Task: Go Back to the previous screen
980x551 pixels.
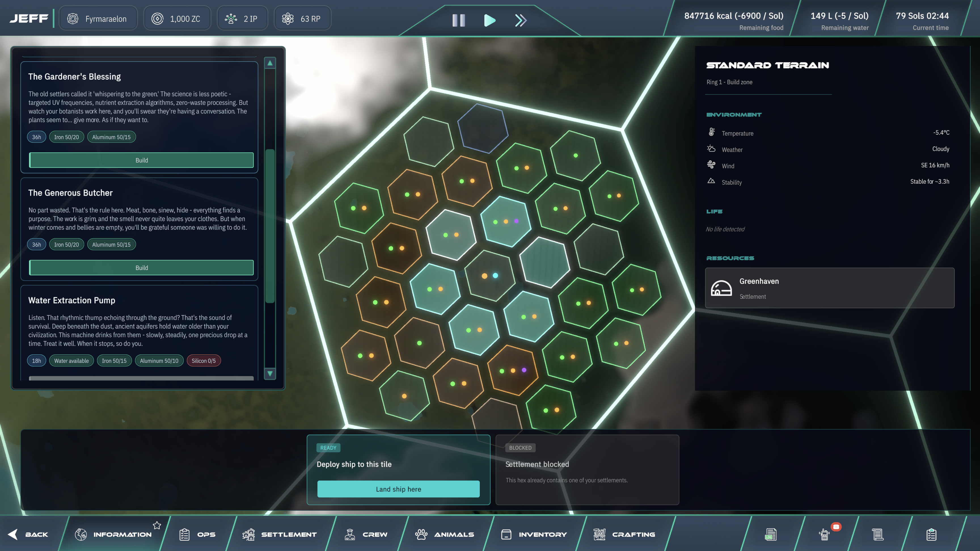Action: [x=30, y=534]
